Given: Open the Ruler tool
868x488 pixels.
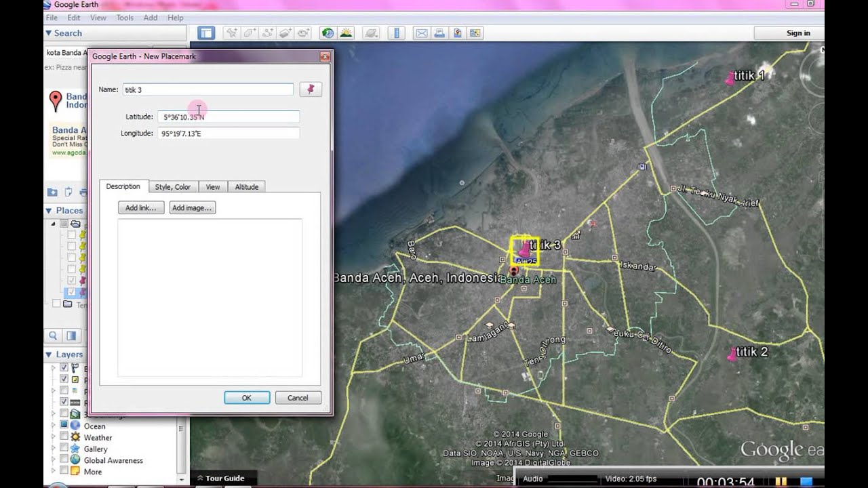Looking at the screenshot, I should (397, 33).
